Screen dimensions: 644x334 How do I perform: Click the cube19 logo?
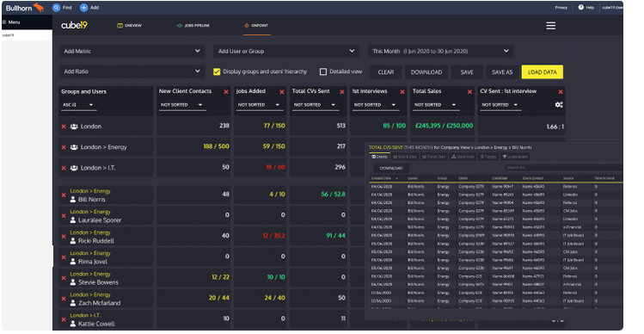[74, 26]
